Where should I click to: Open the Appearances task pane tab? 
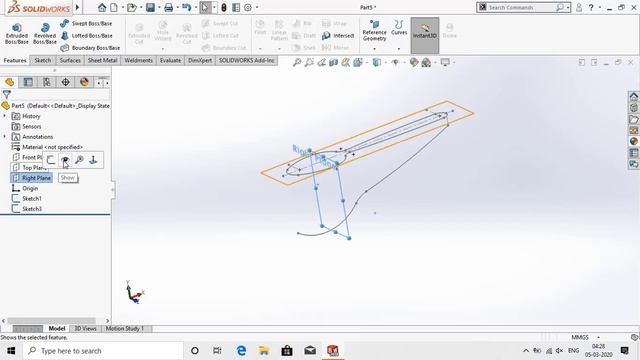633,141
